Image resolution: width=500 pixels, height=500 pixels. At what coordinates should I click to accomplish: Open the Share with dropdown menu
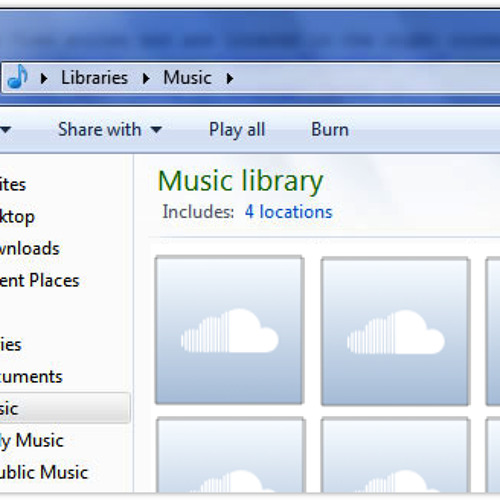click(110, 130)
